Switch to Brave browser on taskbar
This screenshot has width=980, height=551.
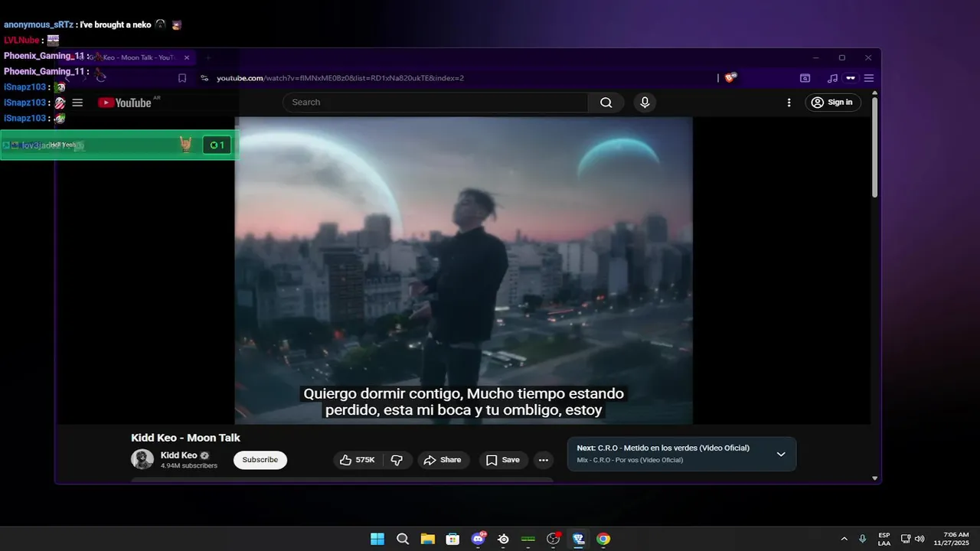pyautogui.click(x=578, y=539)
